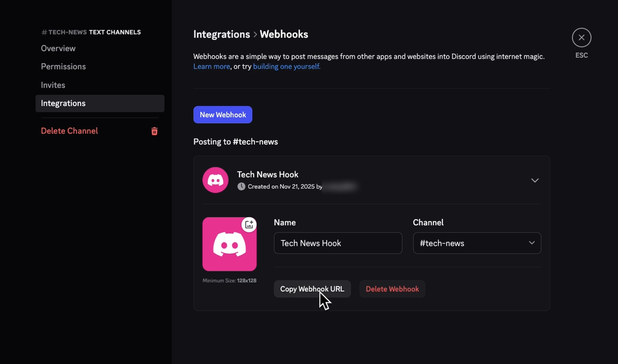This screenshot has width=618, height=364.
Task: Click the Tech News Hook webhook avatar icon
Action: click(x=215, y=180)
